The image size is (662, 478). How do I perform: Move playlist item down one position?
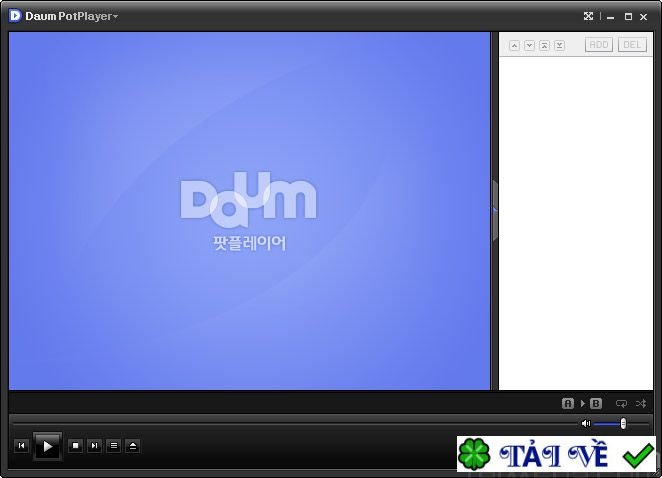pyautogui.click(x=529, y=45)
